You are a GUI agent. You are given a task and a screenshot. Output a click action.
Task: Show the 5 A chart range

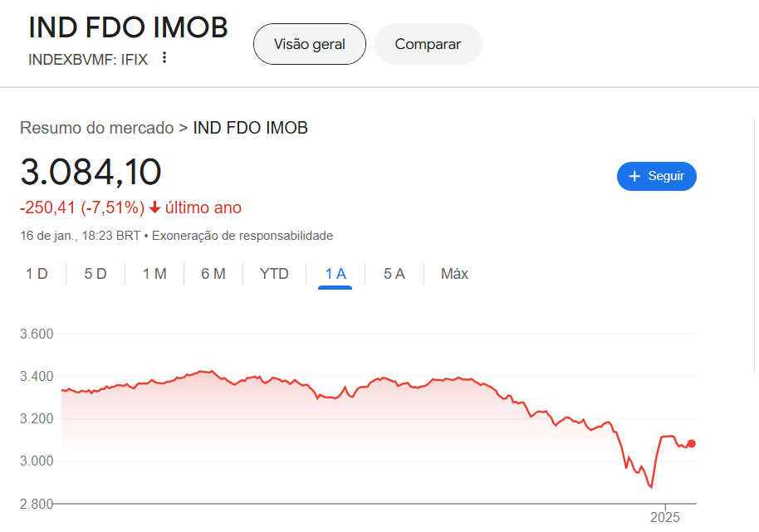click(x=394, y=274)
